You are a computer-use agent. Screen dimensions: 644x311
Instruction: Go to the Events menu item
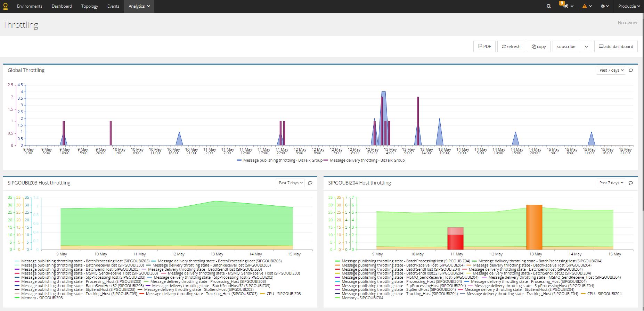click(x=113, y=6)
